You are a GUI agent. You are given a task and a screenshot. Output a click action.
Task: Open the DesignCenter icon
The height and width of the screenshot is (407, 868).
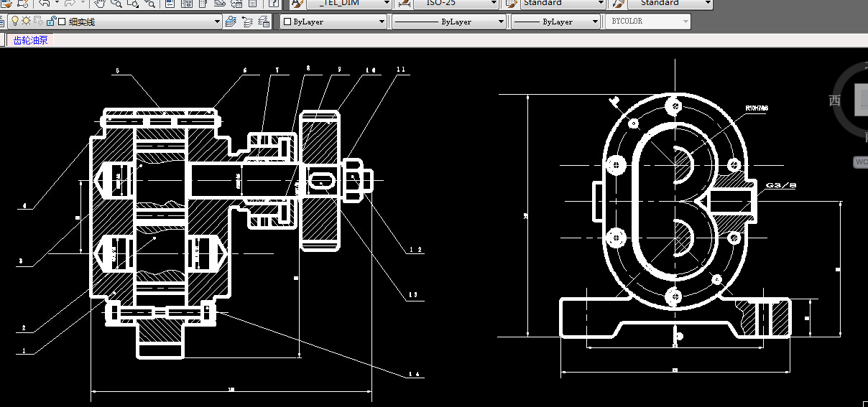point(186,4)
